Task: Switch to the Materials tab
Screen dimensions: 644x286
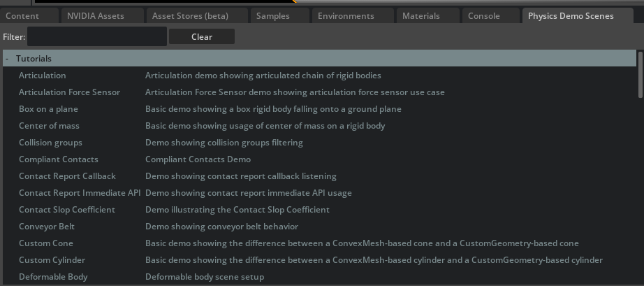Action: (428, 15)
